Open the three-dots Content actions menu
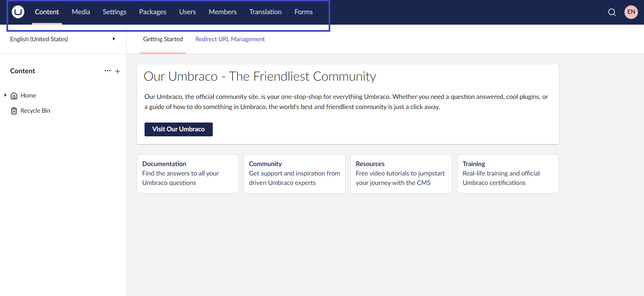The height and width of the screenshot is (296, 644). (x=107, y=71)
